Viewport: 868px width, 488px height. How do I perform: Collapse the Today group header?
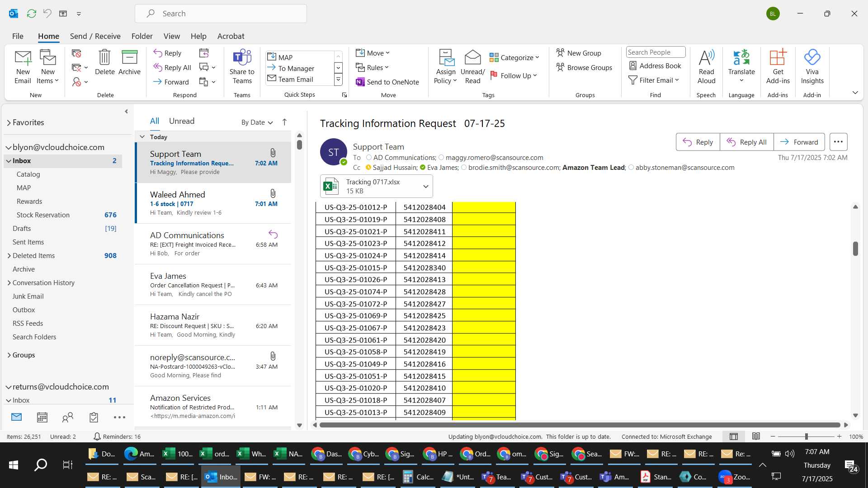(x=142, y=136)
